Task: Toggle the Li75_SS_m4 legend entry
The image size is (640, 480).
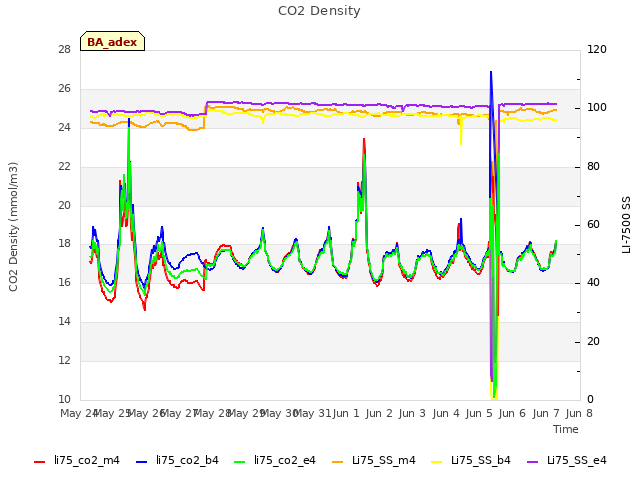Action: [x=373, y=460]
